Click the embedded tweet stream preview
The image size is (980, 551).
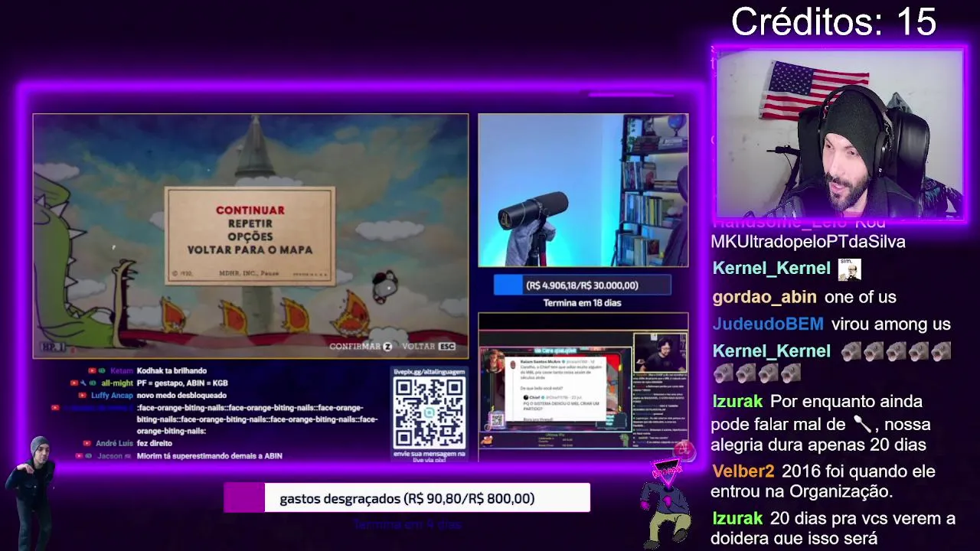[583, 389]
